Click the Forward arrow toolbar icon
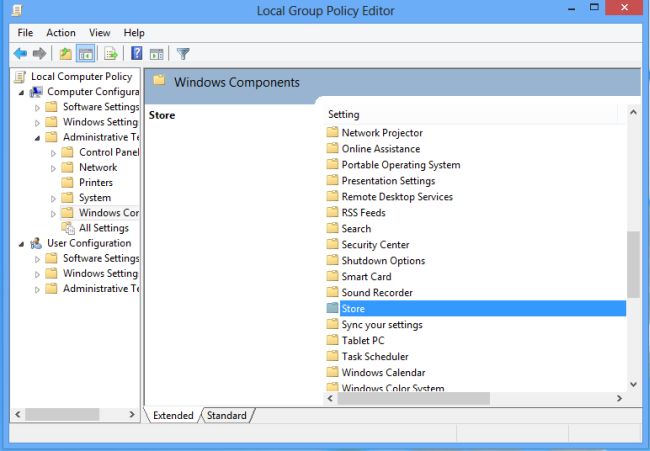The height and width of the screenshot is (451, 650). (39, 53)
